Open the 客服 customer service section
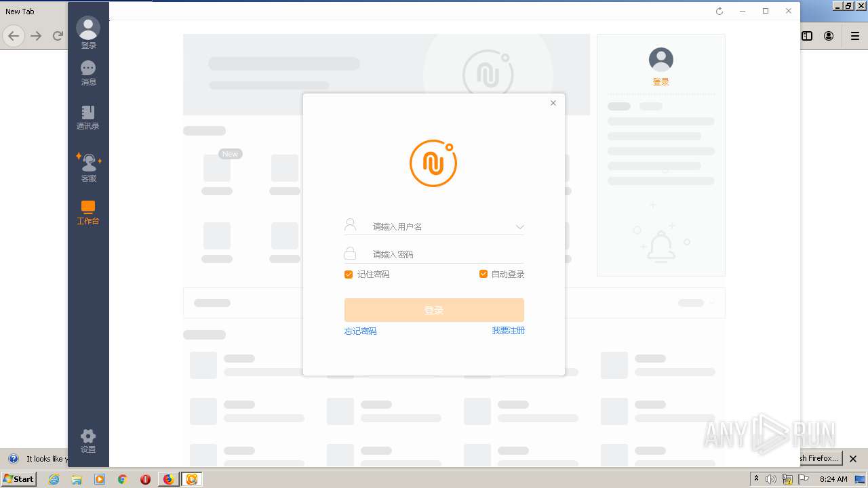This screenshot has height=488, width=868. pyautogui.click(x=88, y=167)
